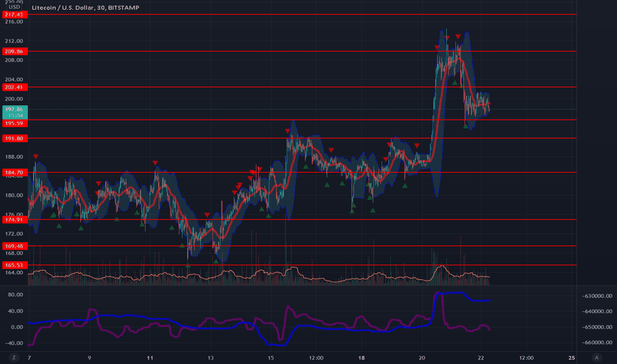617x364 pixels.
Task: Click the 204.00 price axis value
Action: click(x=14, y=79)
